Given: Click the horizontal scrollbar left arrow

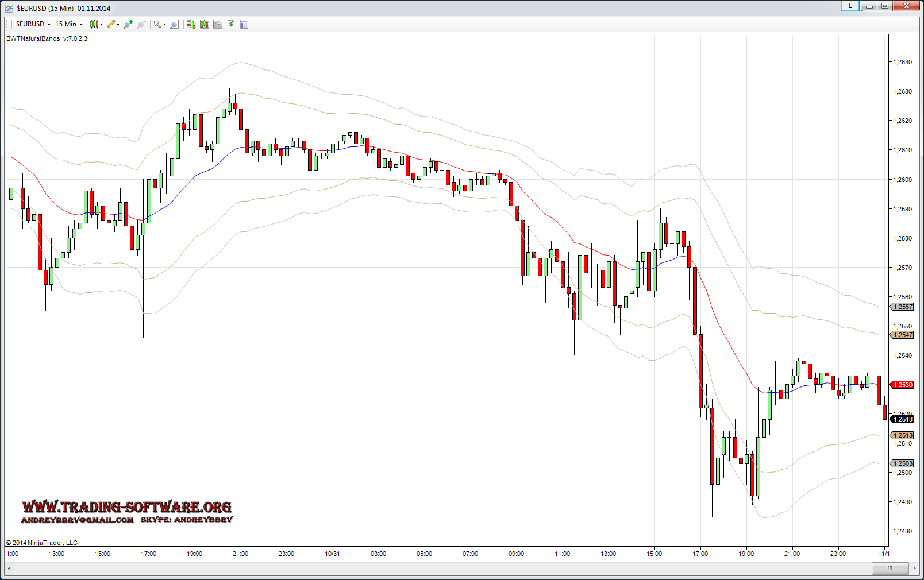Looking at the screenshot, I should (x=9, y=569).
